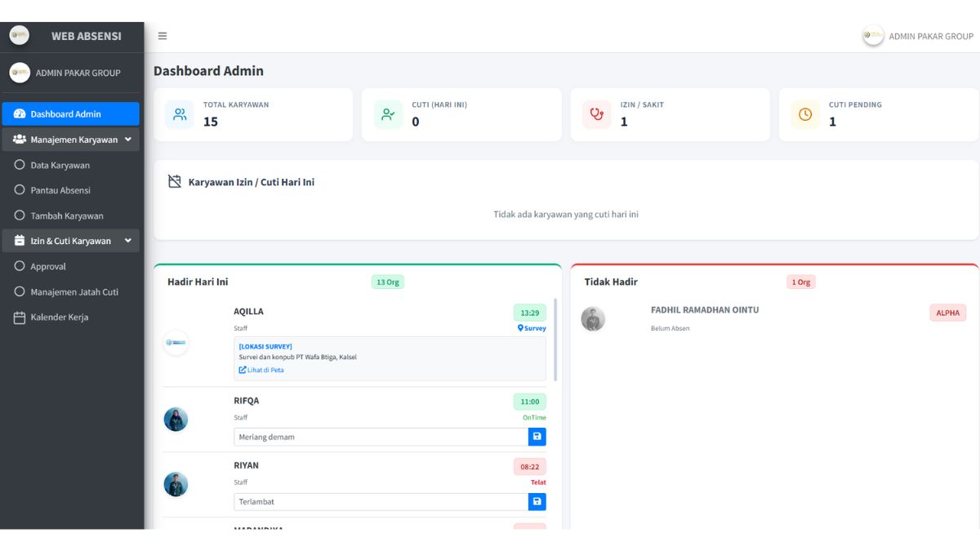Screen dimensions: 980x551
Task: Click the Total Karyawan people icon
Action: click(x=180, y=114)
